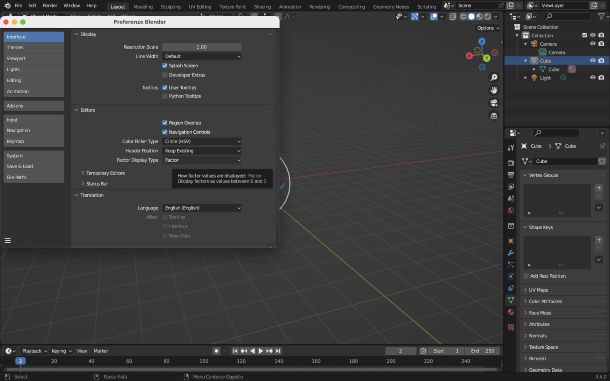Open the Material properties tab icon

[x=511, y=312]
